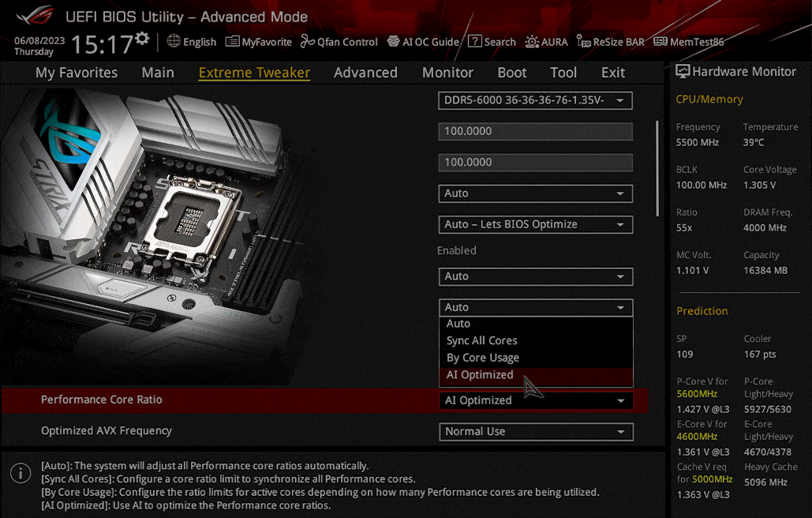Click the info icon in the help area
Image resolution: width=812 pixels, height=518 pixels.
(x=21, y=473)
